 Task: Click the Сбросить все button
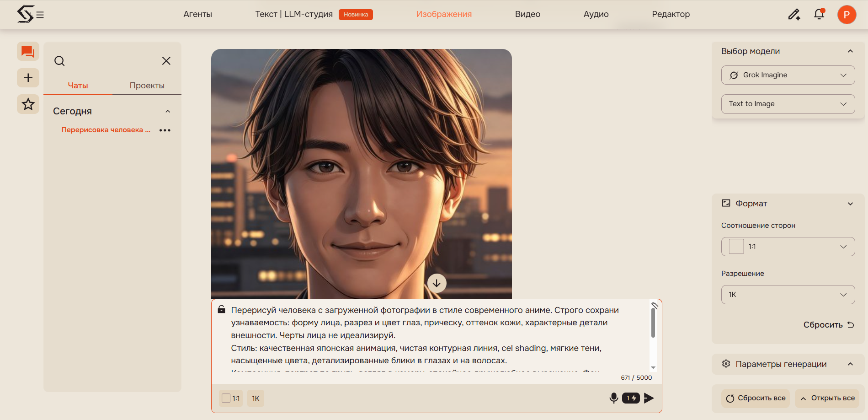(756, 398)
